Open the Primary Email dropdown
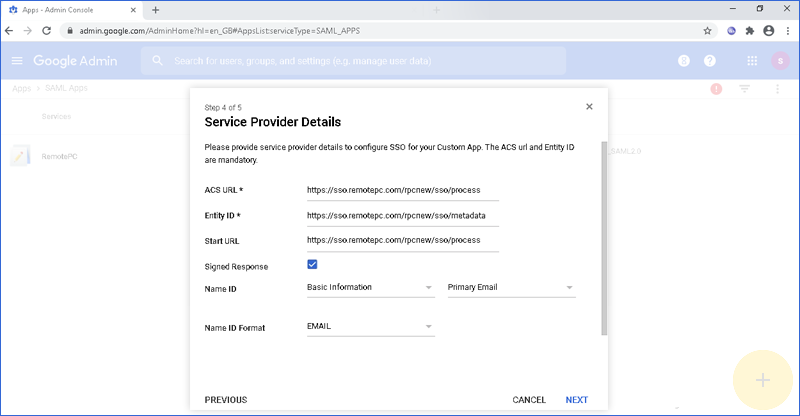 [x=510, y=288]
